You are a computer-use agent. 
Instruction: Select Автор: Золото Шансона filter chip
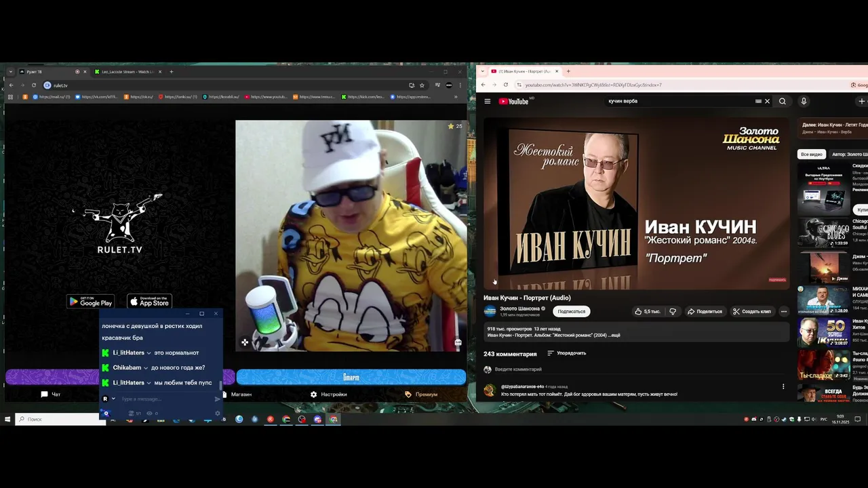850,155
